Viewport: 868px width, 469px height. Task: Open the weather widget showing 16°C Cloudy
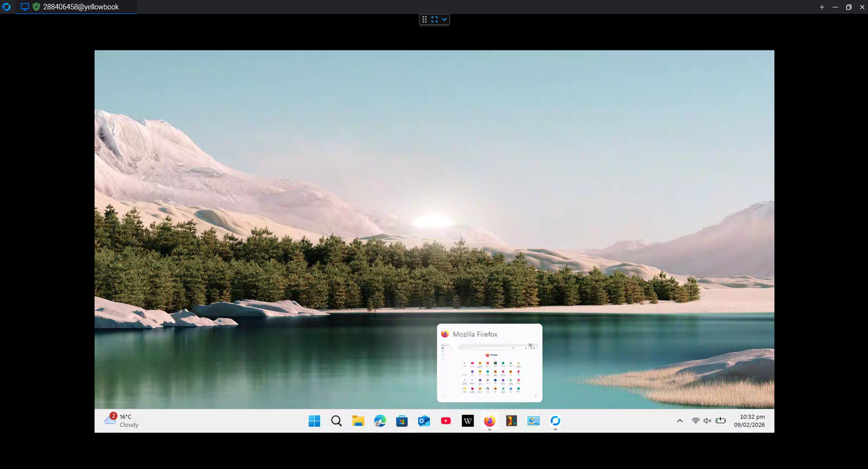pos(122,421)
